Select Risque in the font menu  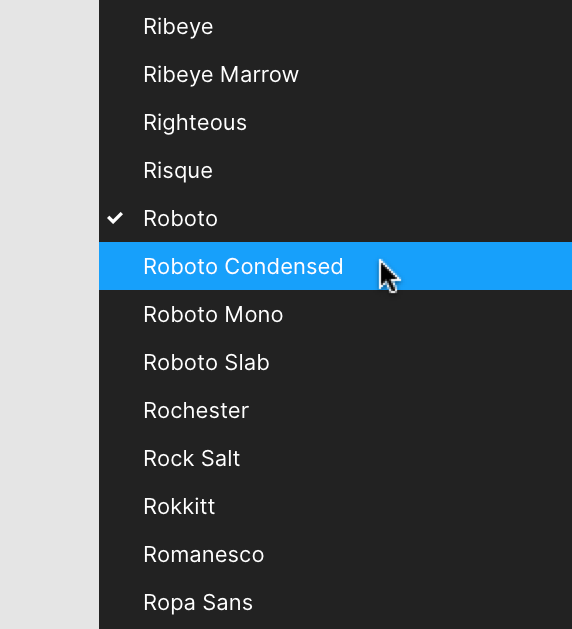click(335, 170)
